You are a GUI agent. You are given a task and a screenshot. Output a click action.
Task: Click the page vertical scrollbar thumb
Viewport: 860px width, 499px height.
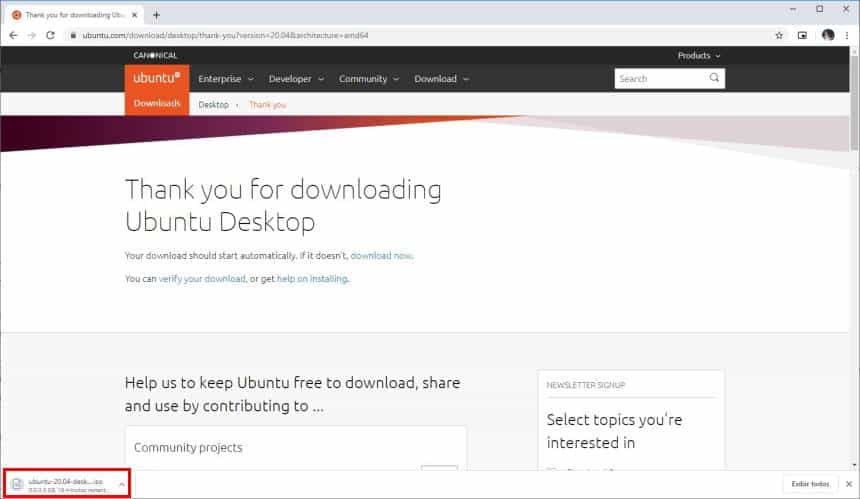coord(853,101)
